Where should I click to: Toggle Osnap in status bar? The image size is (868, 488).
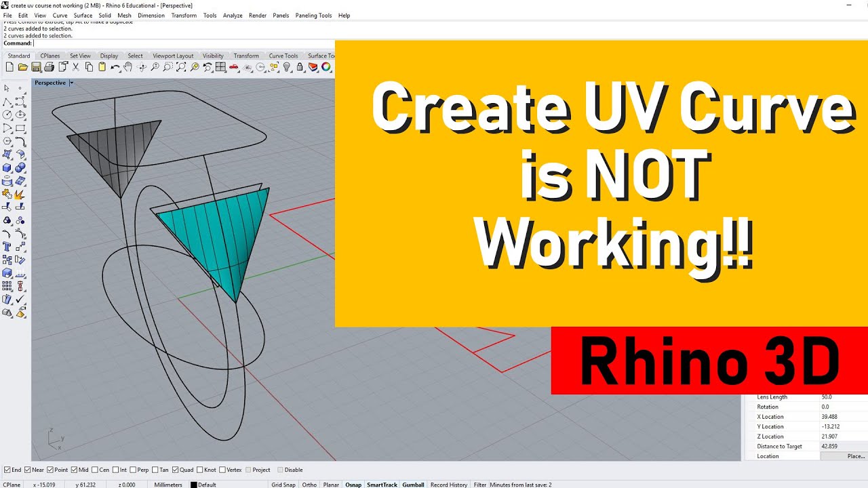tap(353, 485)
